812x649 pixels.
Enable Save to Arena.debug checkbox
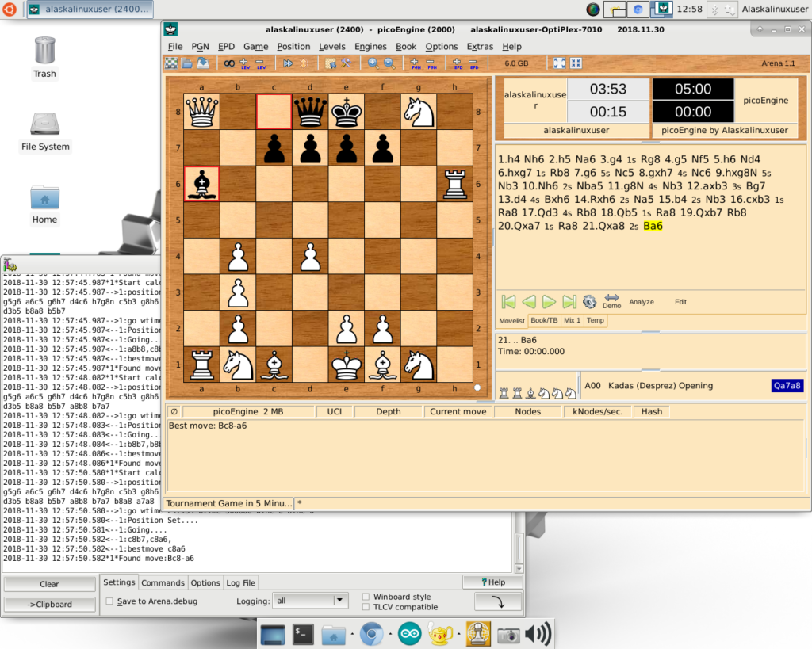(x=109, y=601)
